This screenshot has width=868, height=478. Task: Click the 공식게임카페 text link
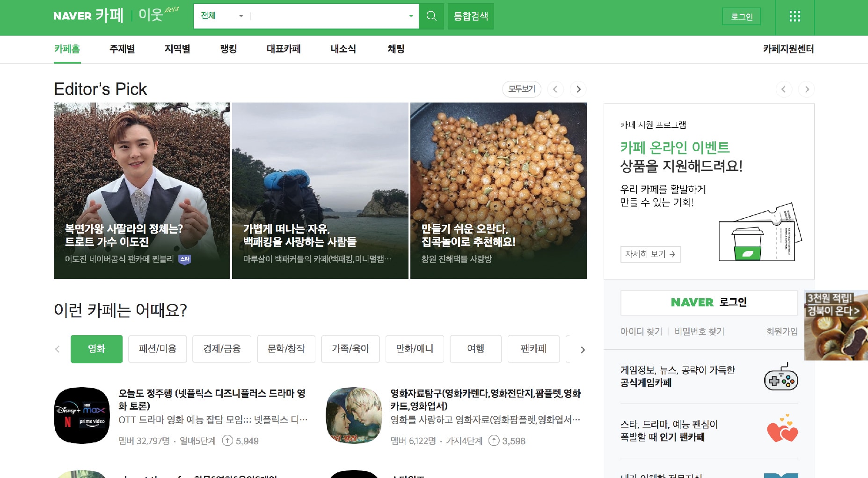(646, 383)
